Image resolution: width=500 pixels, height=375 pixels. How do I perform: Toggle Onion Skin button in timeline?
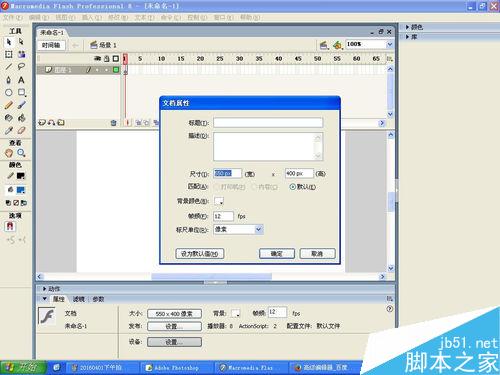click(139, 123)
